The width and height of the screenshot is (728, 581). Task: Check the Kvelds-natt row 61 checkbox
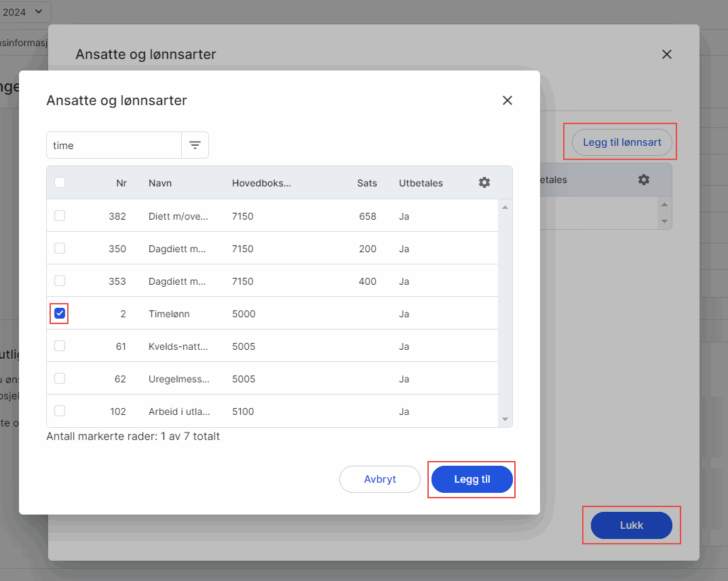[60, 346]
